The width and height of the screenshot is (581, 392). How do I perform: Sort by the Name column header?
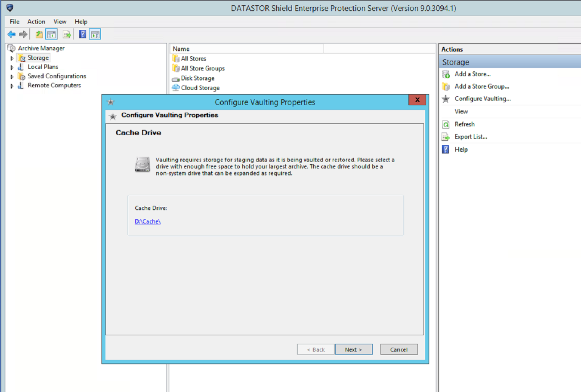[247, 49]
